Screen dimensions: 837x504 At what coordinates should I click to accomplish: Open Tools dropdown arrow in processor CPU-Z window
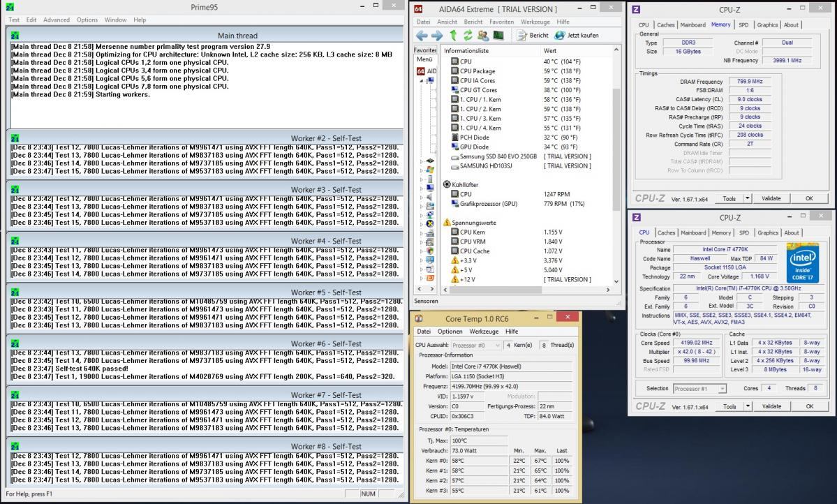tap(748, 406)
